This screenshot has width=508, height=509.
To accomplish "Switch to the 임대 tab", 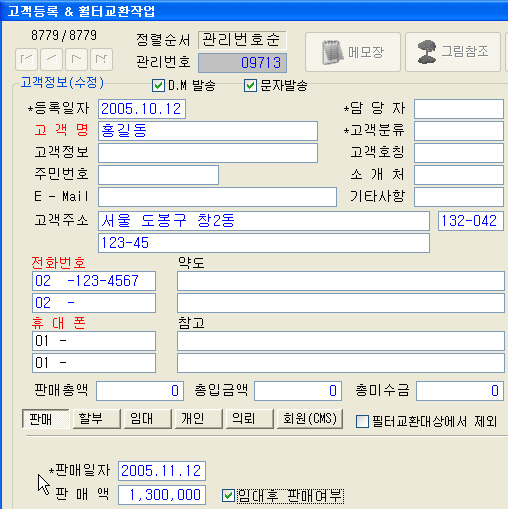I will 148,419.
